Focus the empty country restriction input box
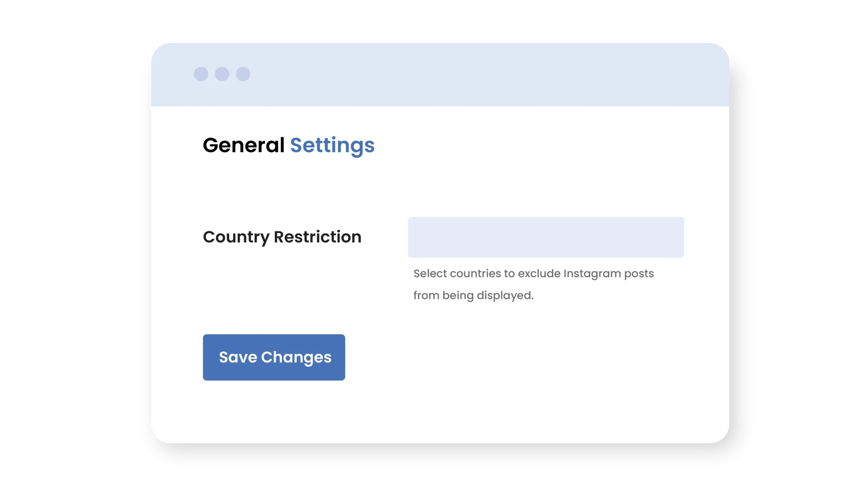Image resolution: width=868 pixels, height=498 pixels. (546, 237)
